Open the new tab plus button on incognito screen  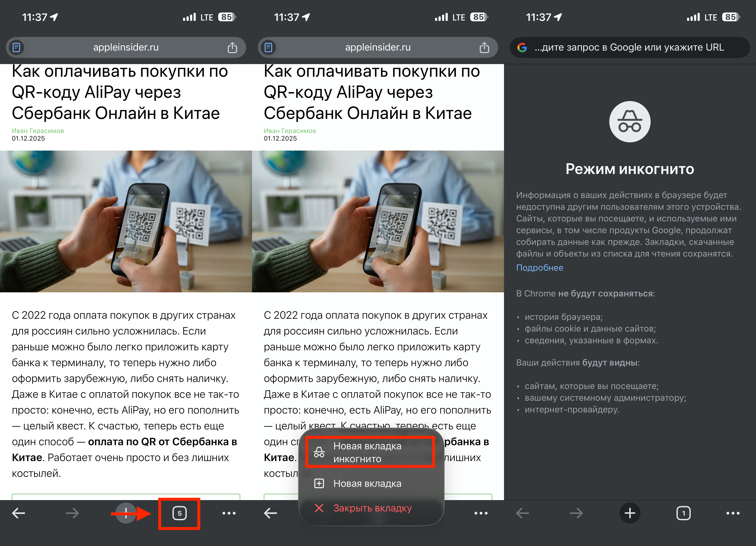630,513
